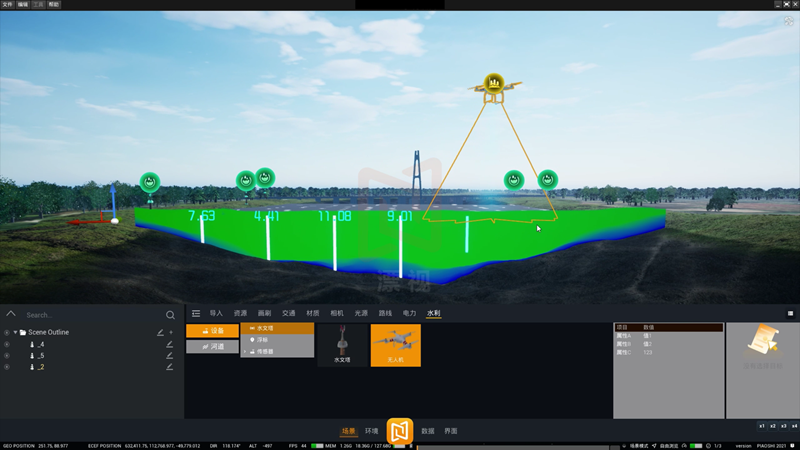This screenshot has height=450, width=800.
Task: Toggle visibility of the _5 scene item
Action: point(6,355)
